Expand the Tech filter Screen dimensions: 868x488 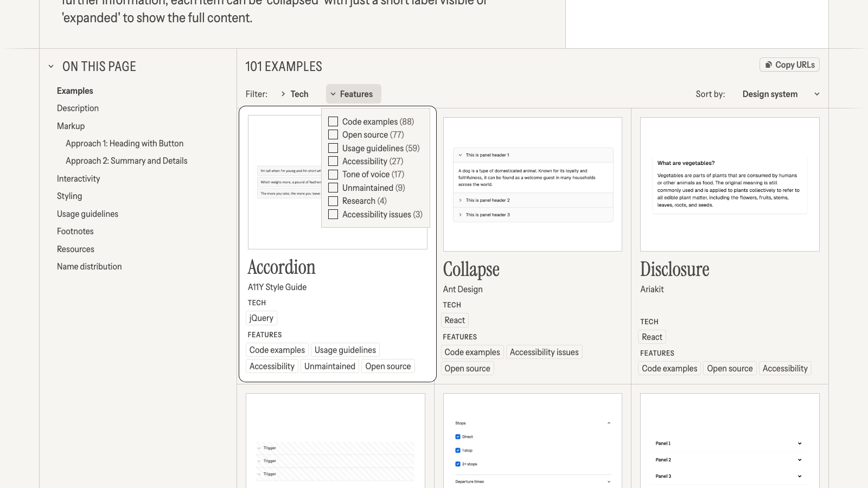tap(295, 94)
